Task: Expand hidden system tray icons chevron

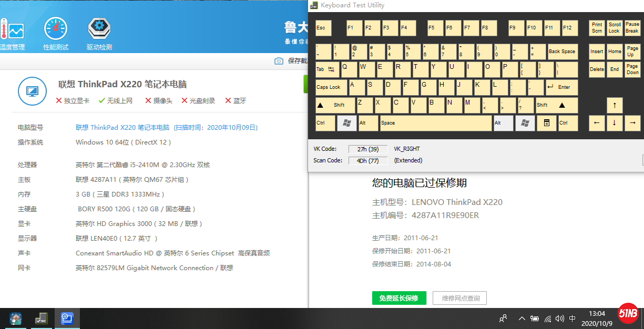Action: tap(522, 318)
